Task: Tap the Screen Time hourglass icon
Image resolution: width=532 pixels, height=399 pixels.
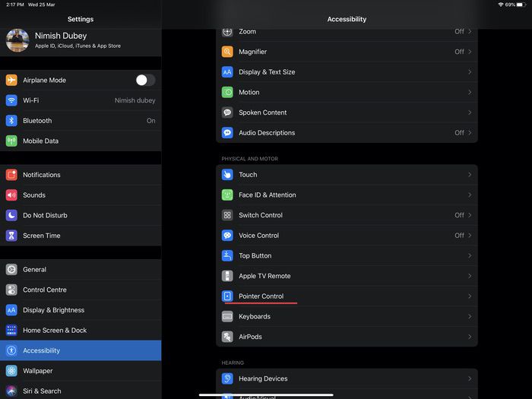Action: click(x=11, y=236)
